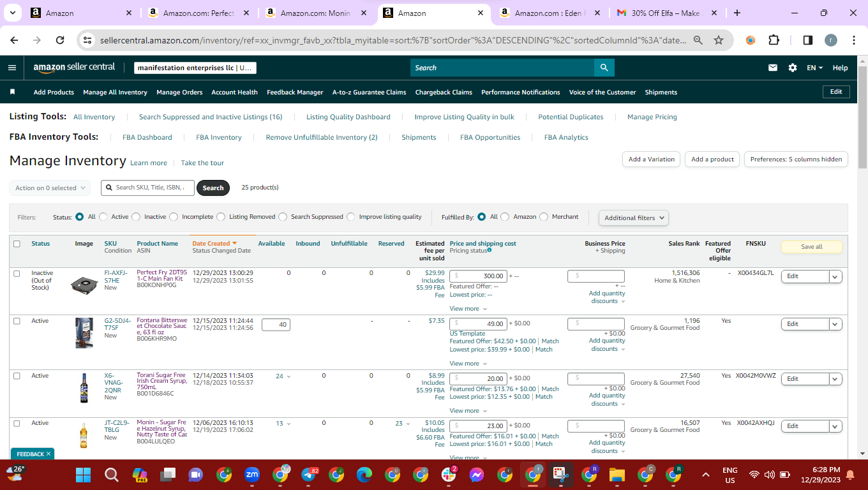Open Account Health menu item
Image resolution: width=868 pixels, height=490 pixels.
[x=234, y=93]
